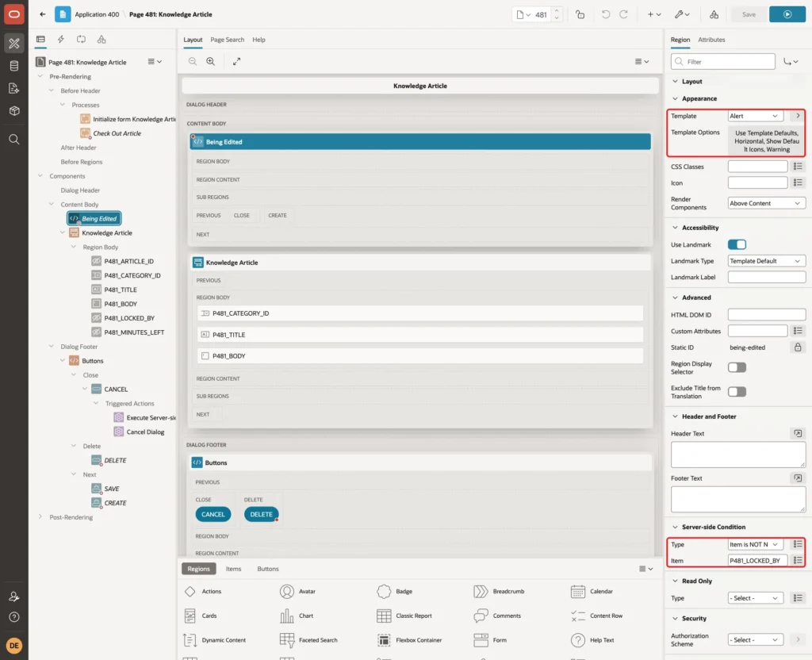Select P481_LOCKED_BY tree item
Screen dimensions: 812x660
pos(129,318)
